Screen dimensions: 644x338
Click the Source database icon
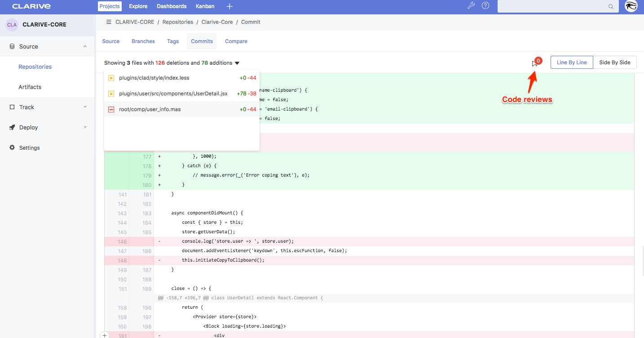click(12, 46)
